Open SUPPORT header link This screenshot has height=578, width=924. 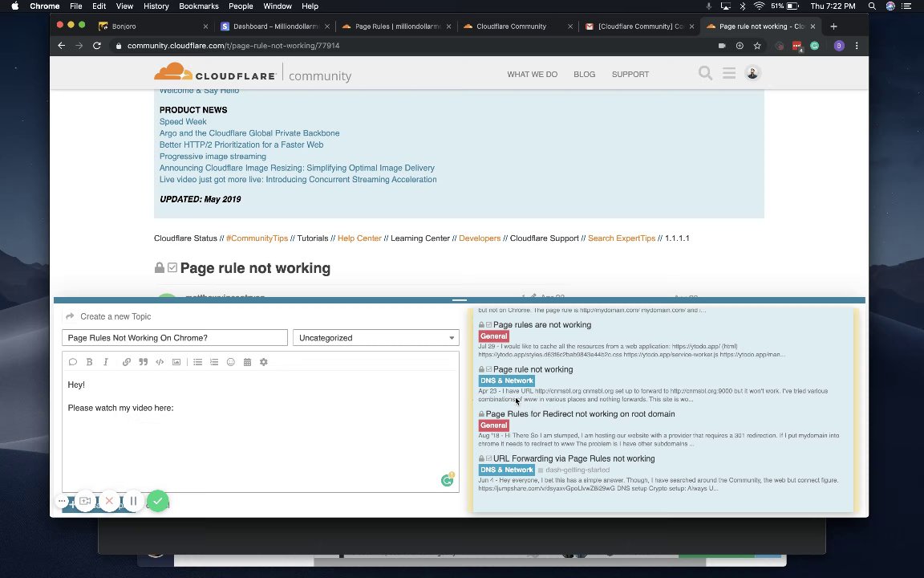point(630,75)
